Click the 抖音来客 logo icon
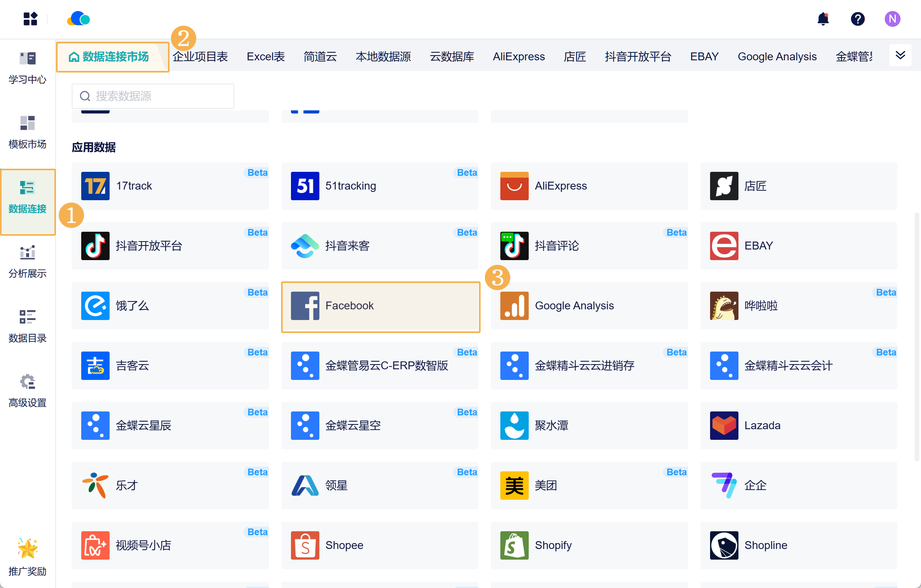The width and height of the screenshot is (921, 588). [x=305, y=246]
